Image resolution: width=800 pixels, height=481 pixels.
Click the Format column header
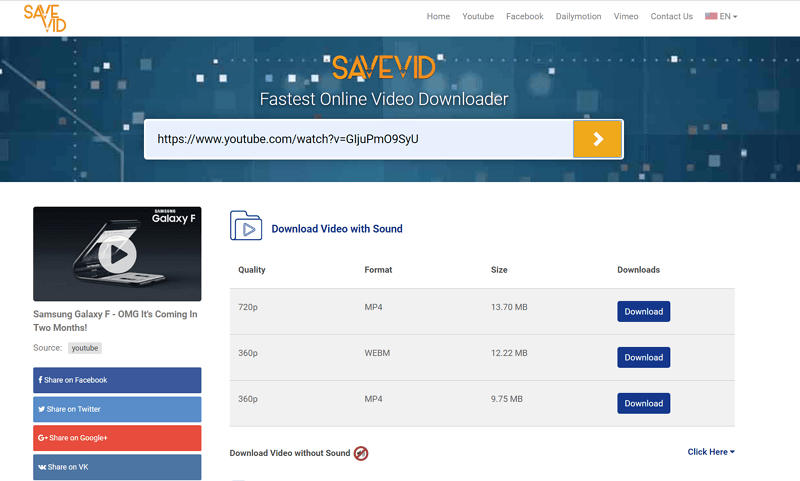tap(378, 270)
